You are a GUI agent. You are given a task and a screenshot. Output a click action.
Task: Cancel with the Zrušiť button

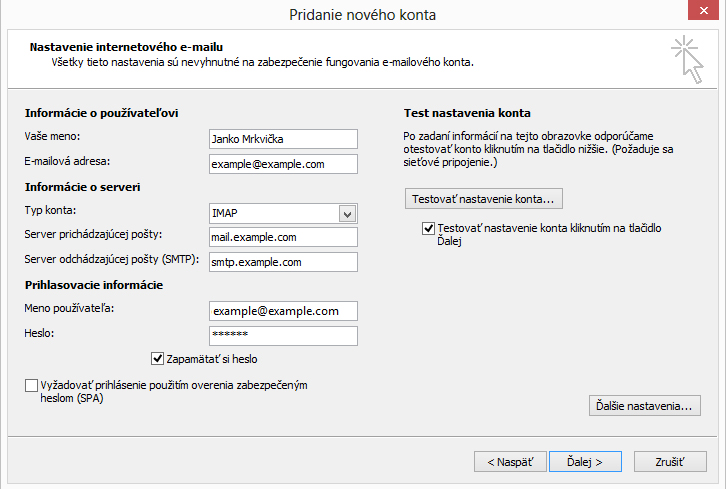pyautogui.click(x=669, y=462)
